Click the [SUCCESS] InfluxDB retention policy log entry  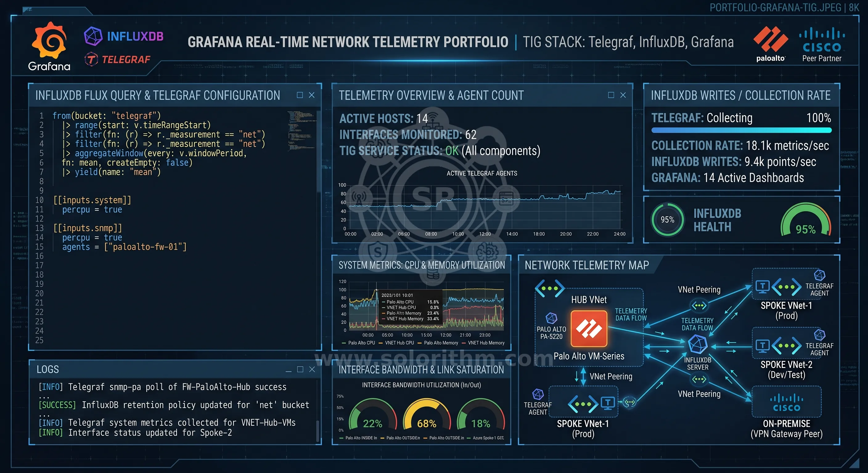click(x=174, y=405)
